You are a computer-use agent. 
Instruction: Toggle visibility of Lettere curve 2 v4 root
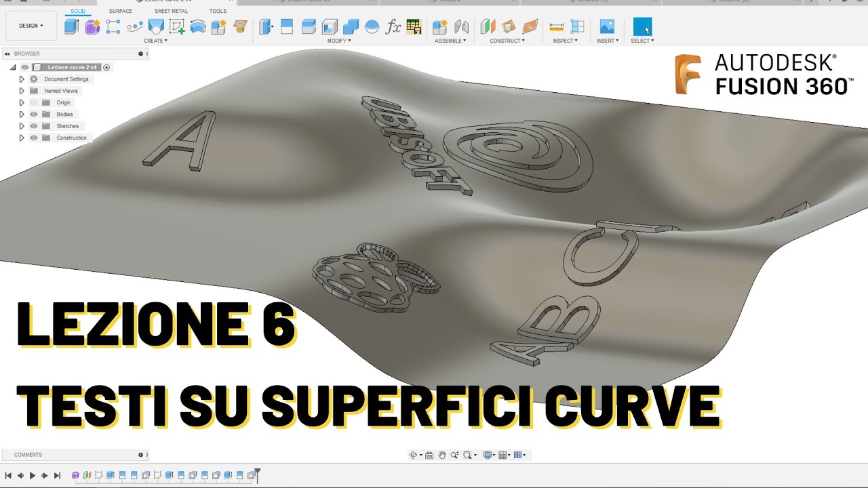click(25, 67)
